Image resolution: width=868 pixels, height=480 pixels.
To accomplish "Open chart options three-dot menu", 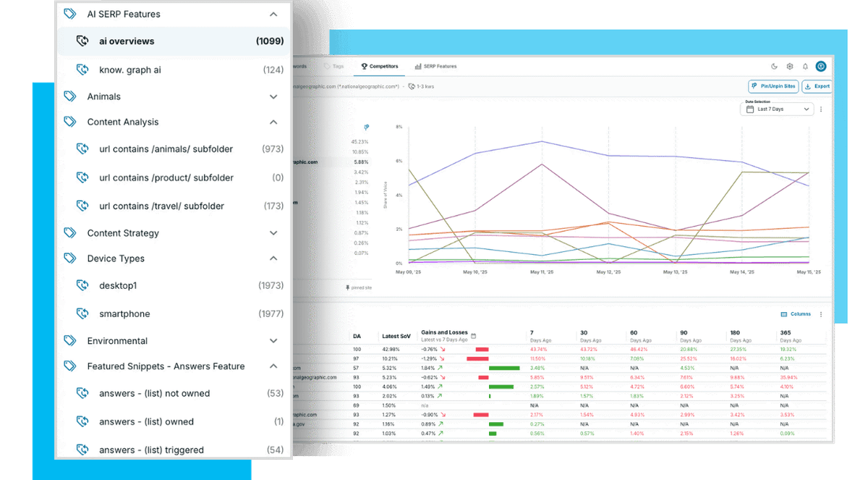I will (821, 109).
